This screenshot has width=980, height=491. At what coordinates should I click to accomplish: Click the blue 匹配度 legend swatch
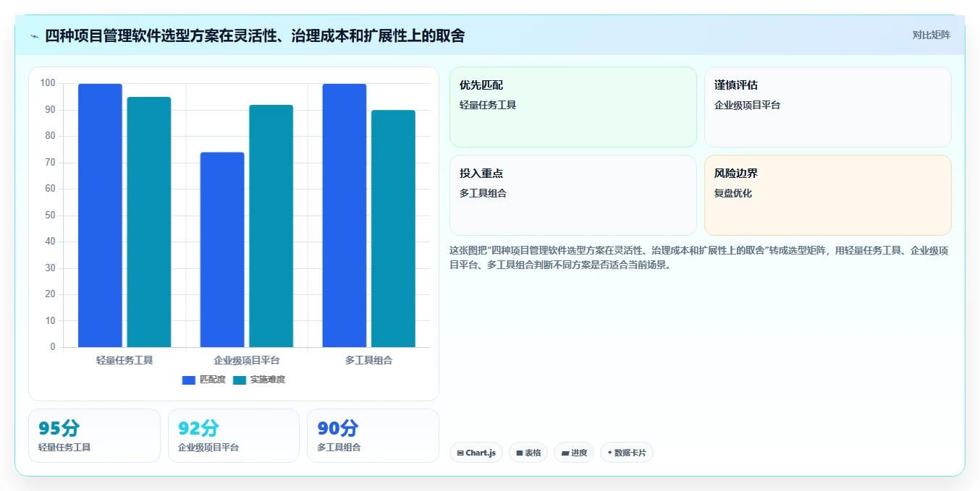pos(189,380)
